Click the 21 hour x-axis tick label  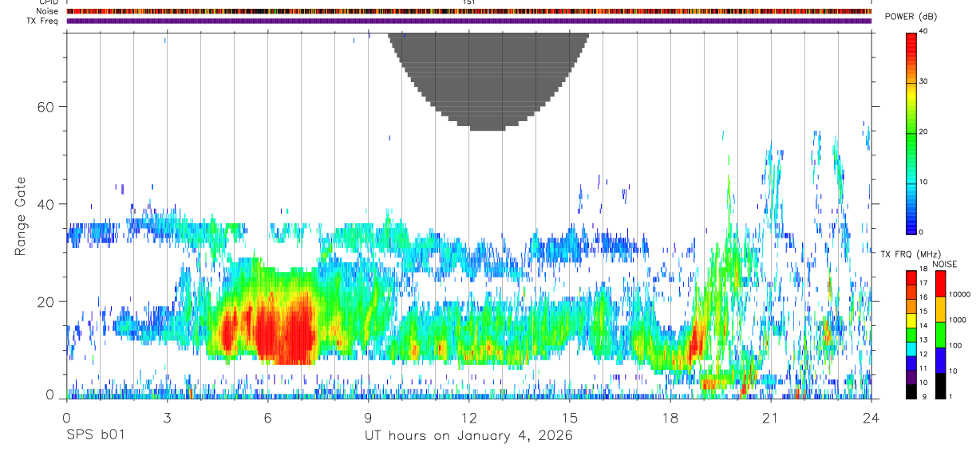771,418
